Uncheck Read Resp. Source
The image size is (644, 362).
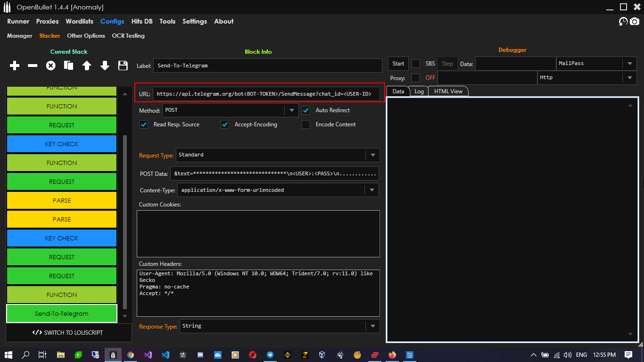[144, 124]
